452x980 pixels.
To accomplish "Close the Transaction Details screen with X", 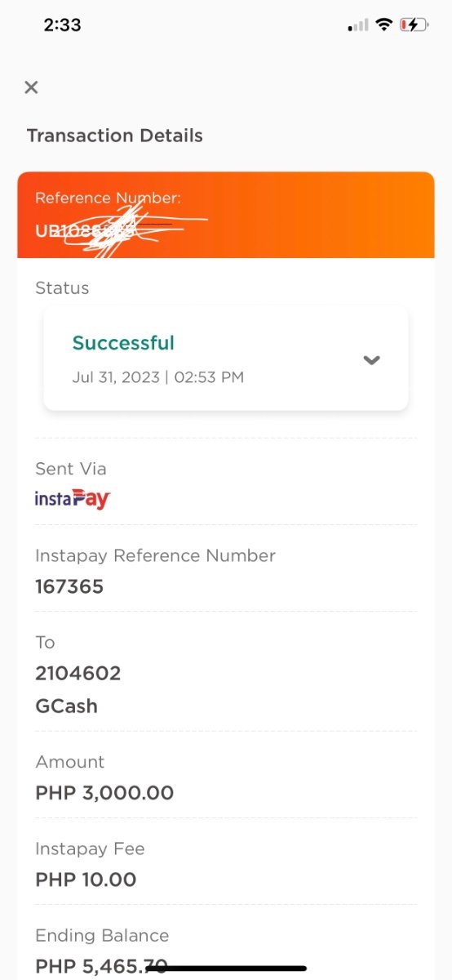I will [x=31, y=87].
